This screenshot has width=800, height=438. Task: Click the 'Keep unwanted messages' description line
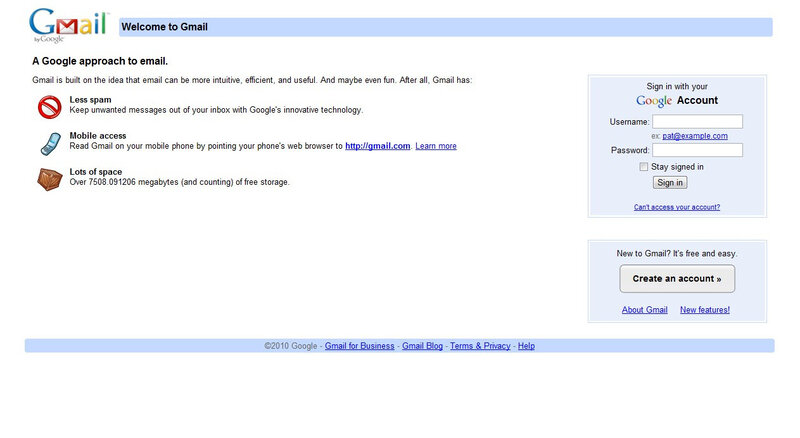(x=216, y=110)
